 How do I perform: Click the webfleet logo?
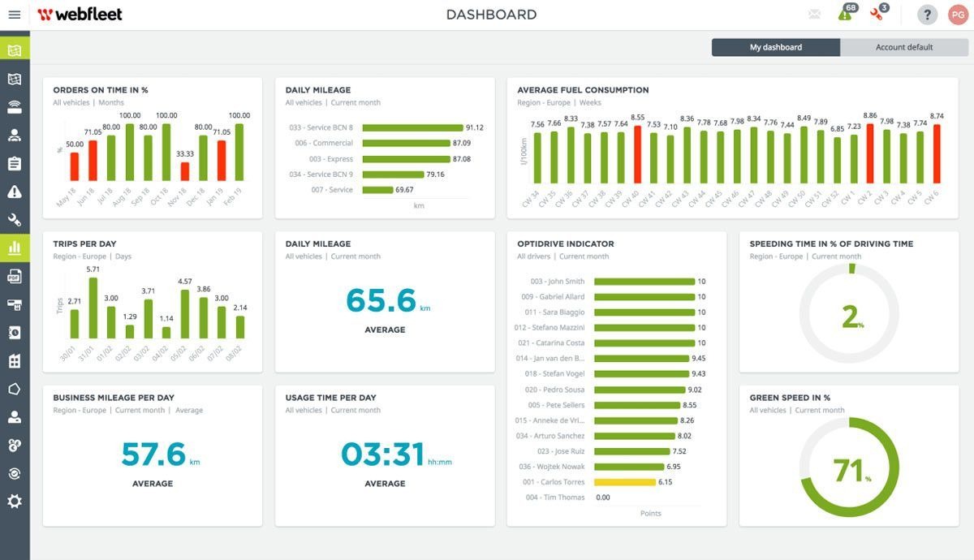(x=80, y=15)
